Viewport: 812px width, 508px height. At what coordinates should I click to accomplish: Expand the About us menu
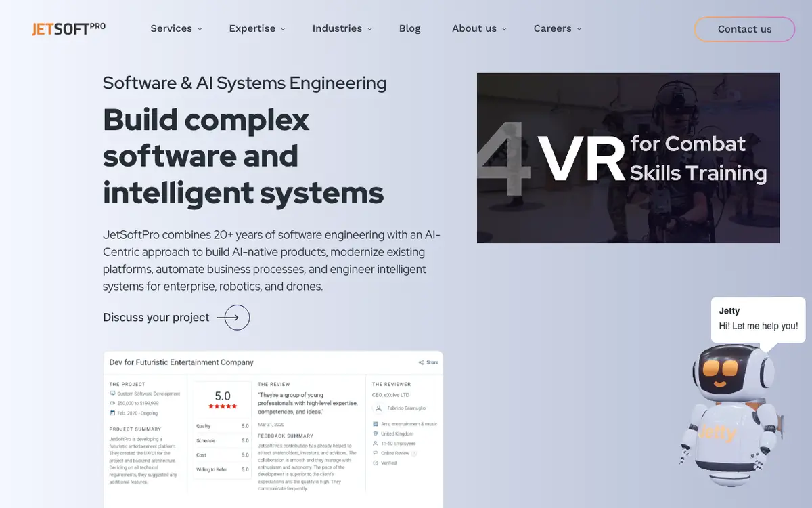click(x=479, y=28)
